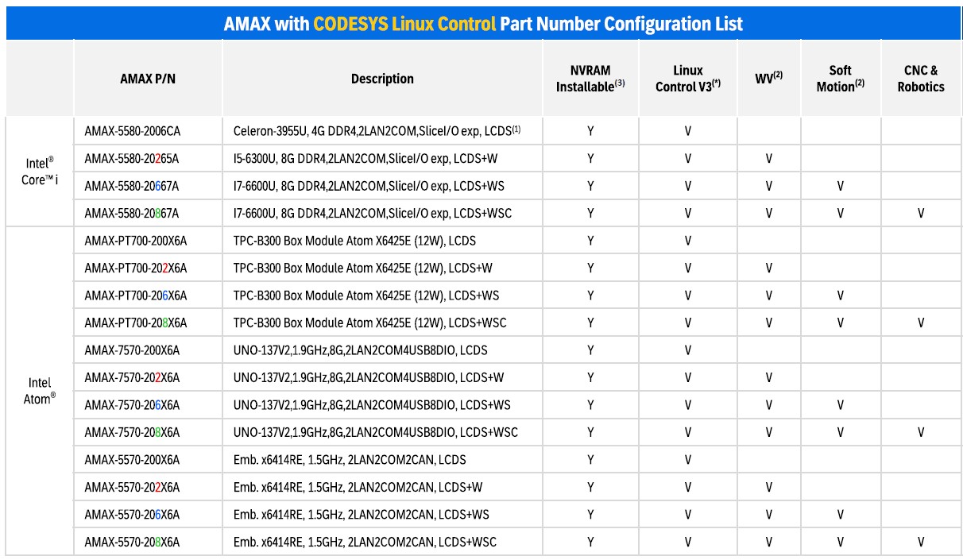Click CNC & Robotics checkmark for AMAX-5580-20867A
The width and height of the screenshot is (963, 560).
coord(921,214)
